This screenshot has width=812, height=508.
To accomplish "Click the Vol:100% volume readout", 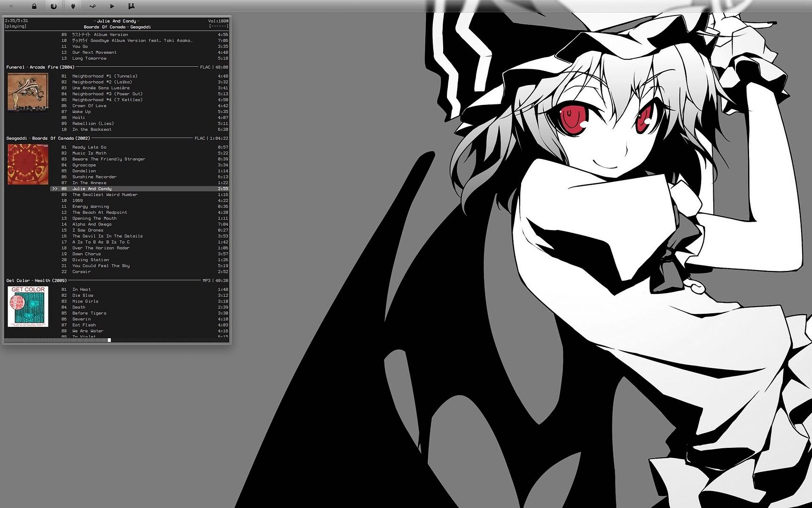I will tap(219, 21).
